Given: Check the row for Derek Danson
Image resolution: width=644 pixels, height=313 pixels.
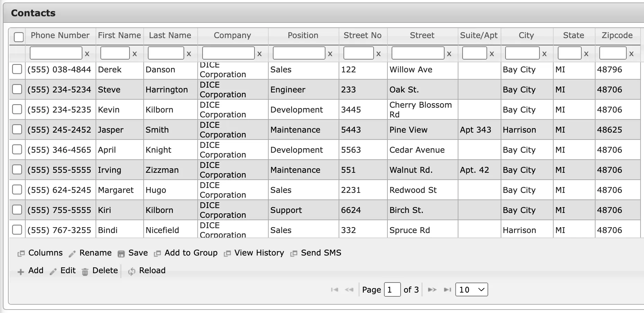Looking at the screenshot, I should click(17, 69).
